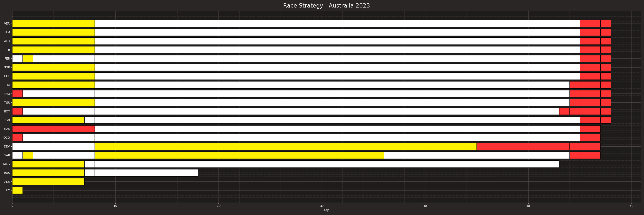This screenshot has height=215, width=644.
Task: Click the SAR driver label
Action: (x=7, y=155)
